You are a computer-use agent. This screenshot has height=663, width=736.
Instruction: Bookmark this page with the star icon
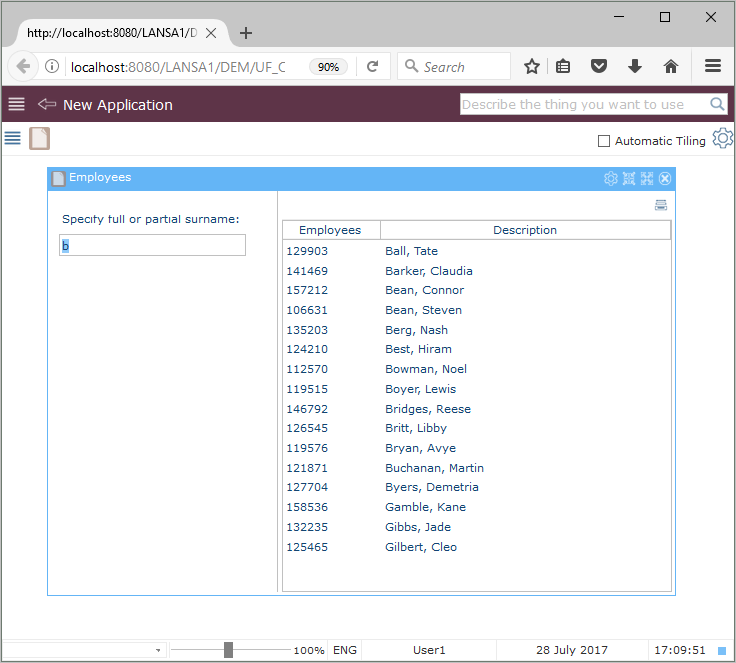click(x=532, y=67)
